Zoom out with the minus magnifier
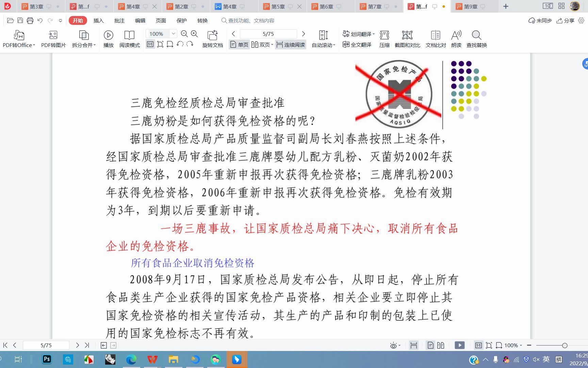588x368 pixels. click(184, 34)
